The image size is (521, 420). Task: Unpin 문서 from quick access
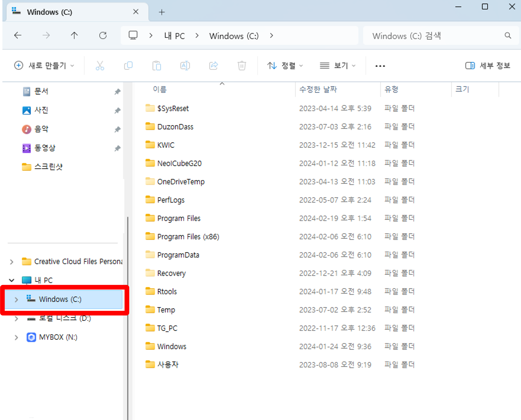pyautogui.click(x=117, y=91)
